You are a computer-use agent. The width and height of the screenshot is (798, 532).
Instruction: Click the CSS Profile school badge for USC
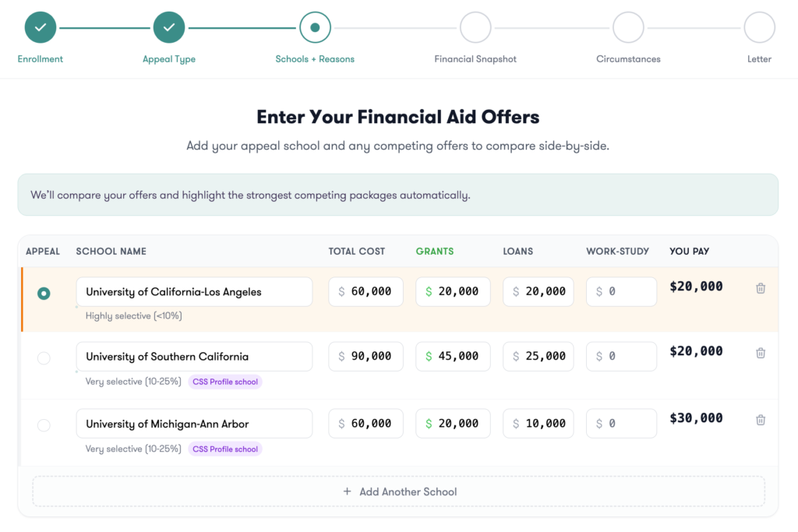tap(225, 382)
